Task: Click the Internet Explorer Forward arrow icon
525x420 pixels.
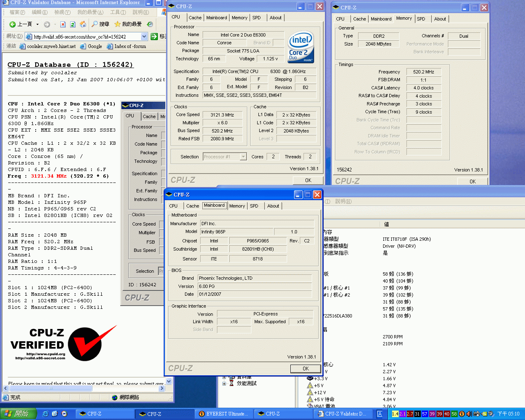Action: [x=47, y=24]
